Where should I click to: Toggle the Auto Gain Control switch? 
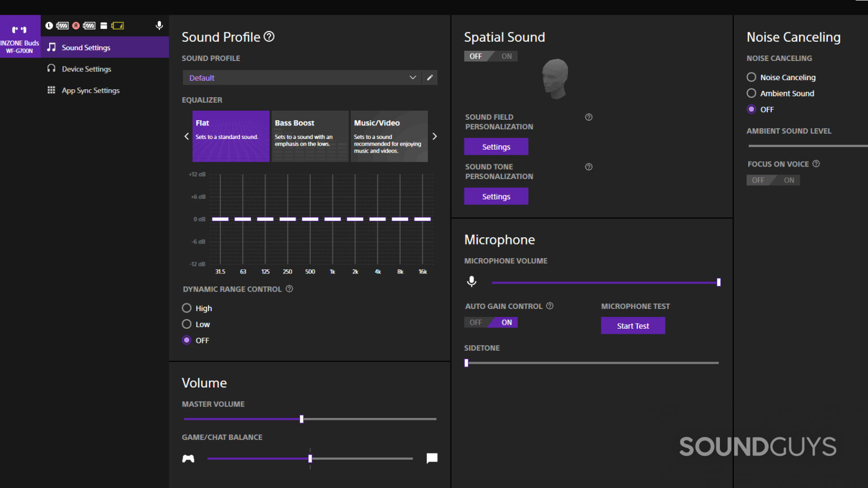point(491,323)
